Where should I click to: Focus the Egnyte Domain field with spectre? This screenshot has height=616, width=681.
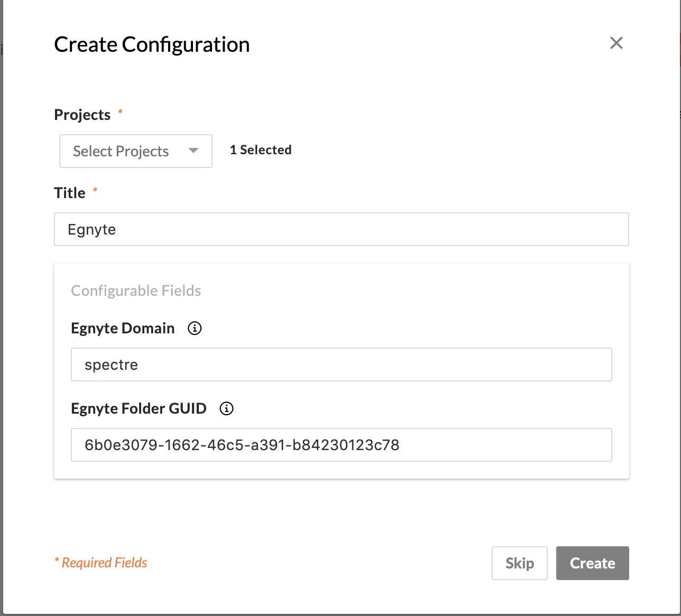click(x=342, y=365)
